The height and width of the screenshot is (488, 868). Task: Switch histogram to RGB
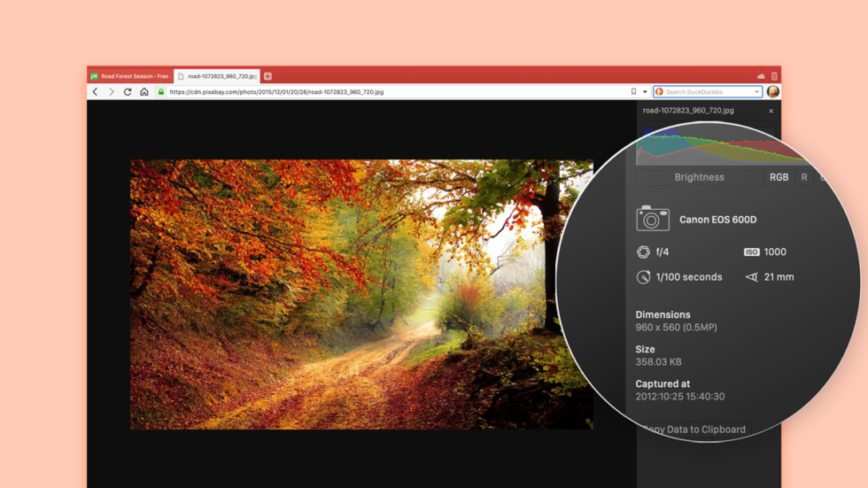coord(779,177)
